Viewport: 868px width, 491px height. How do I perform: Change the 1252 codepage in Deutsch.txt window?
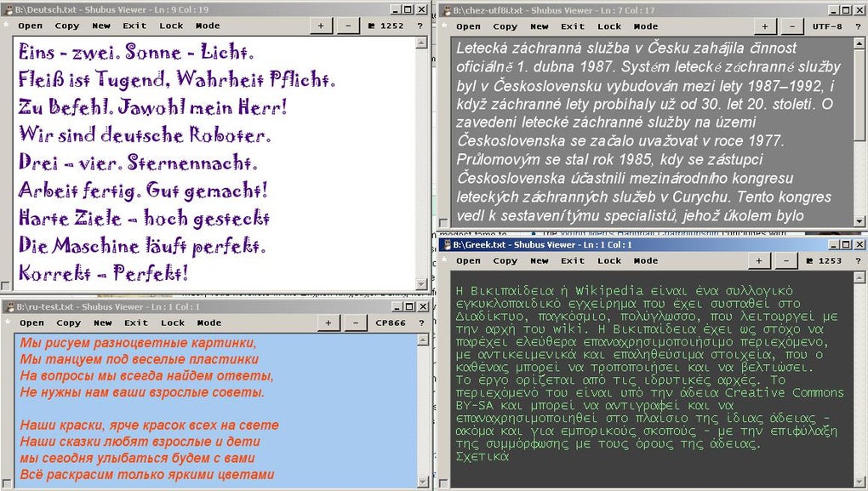(x=387, y=26)
